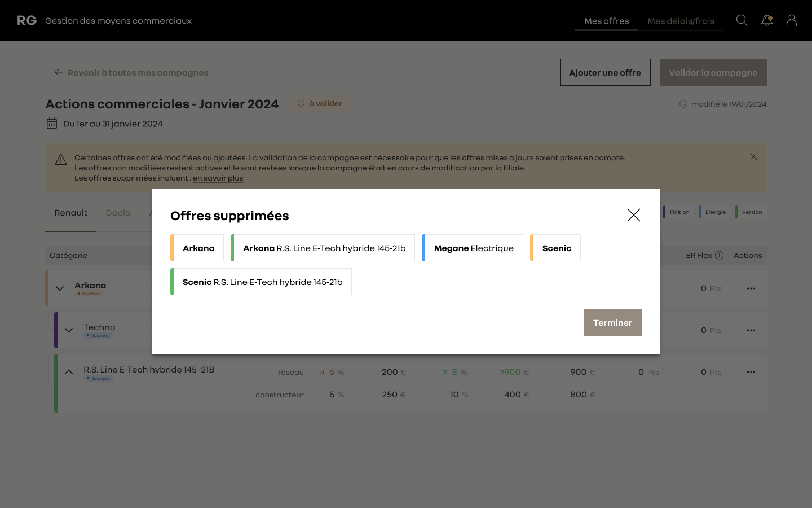The image size is (812, 508).
Task: Click the Catégorie column header
Action: tap(68, 255)
